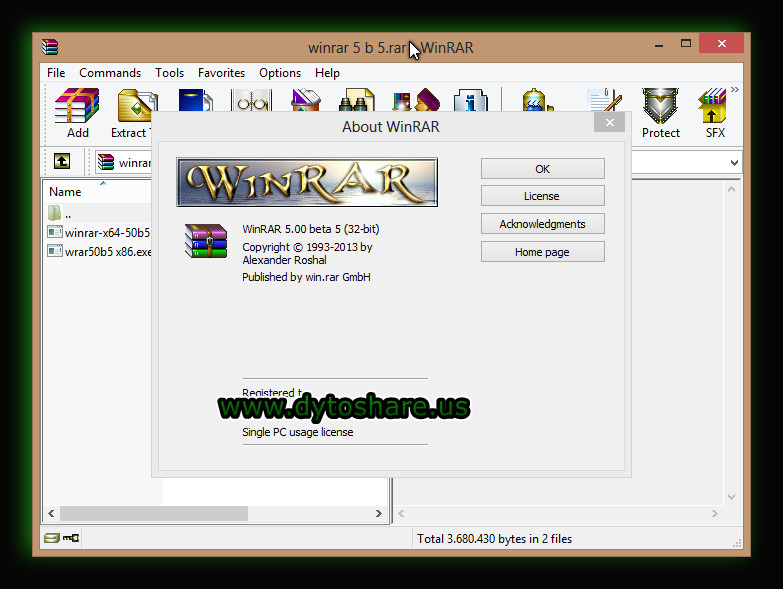
Task: Click right arrow of file list scrollbar
Action: [379, 513]
